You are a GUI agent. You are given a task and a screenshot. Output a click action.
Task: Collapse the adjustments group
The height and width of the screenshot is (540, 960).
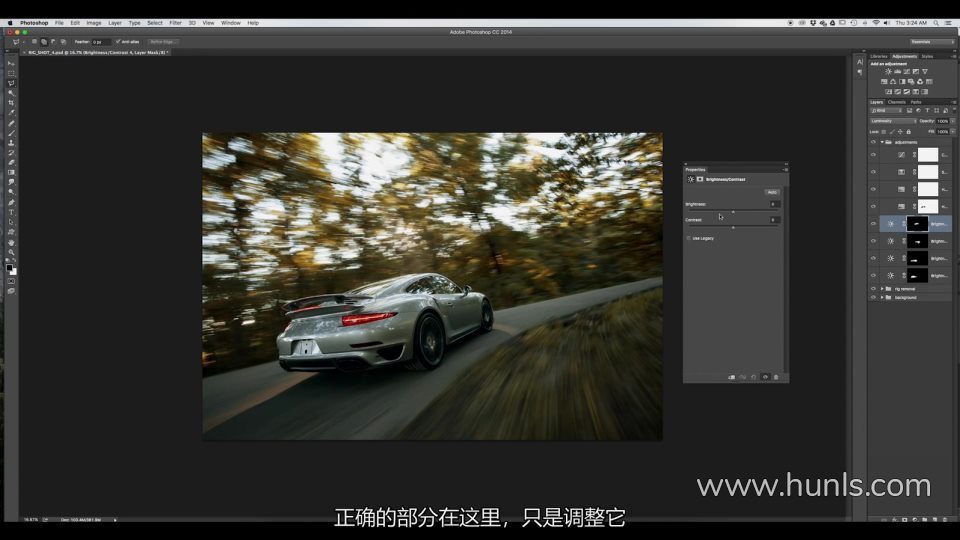tap(882, 142)
